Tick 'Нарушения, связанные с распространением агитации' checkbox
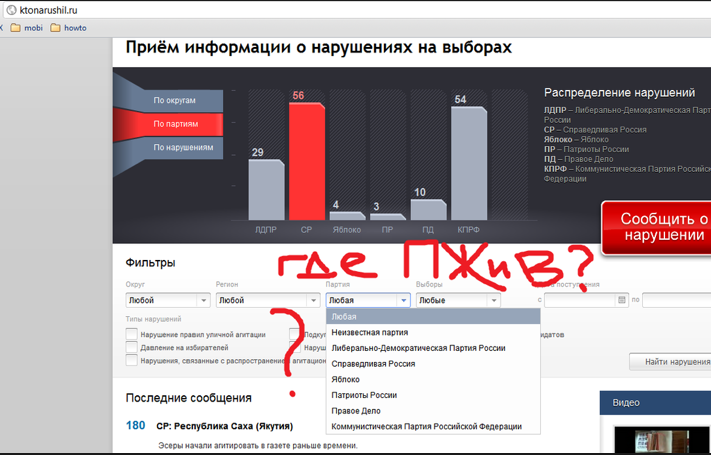This screenshot has width=711, height=455. (132, 361)
